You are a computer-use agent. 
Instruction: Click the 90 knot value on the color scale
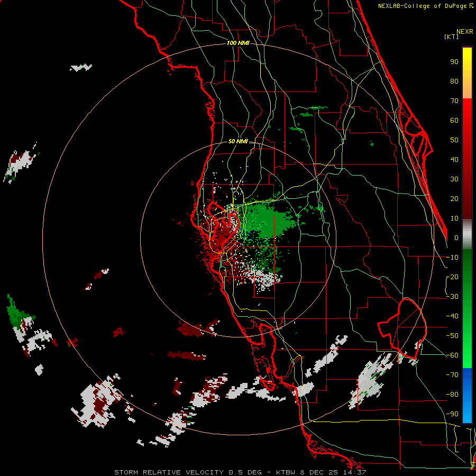(x=454, y=62)
